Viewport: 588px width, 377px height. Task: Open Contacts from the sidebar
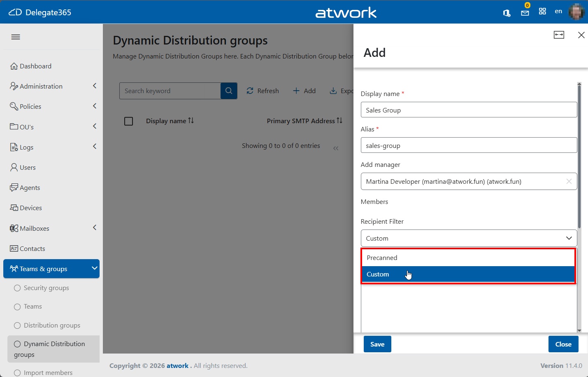tap(28, 248)
